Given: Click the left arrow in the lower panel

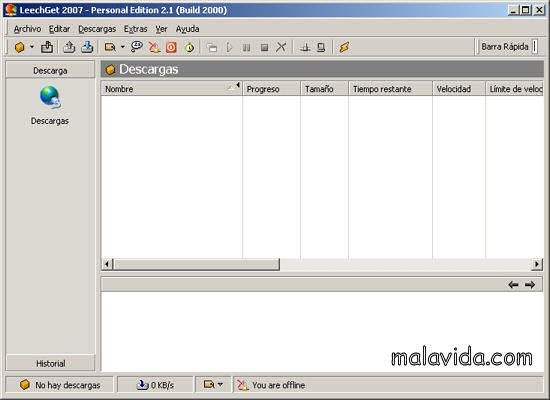Looking at the screenshot, I should tap(513, 285).
